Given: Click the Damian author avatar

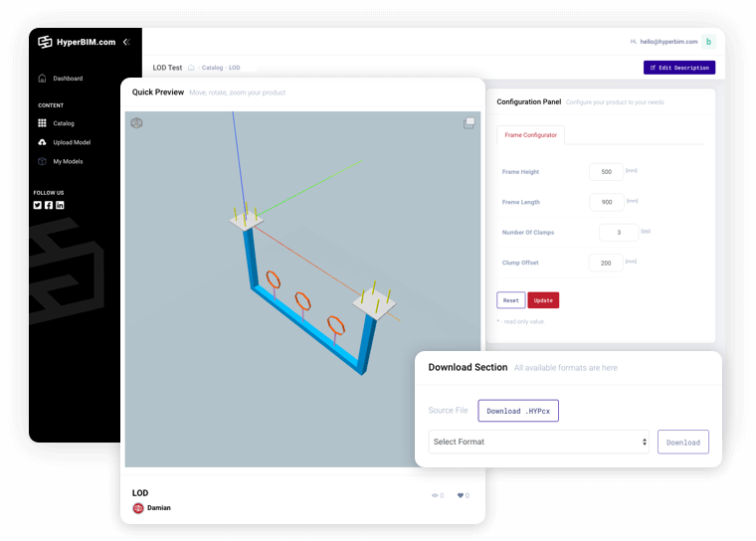Looking at the screenshot, I should pos(138,508).
